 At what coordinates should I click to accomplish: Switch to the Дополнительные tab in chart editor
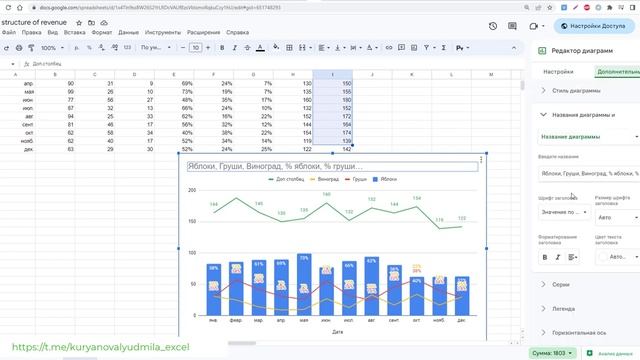618,71
